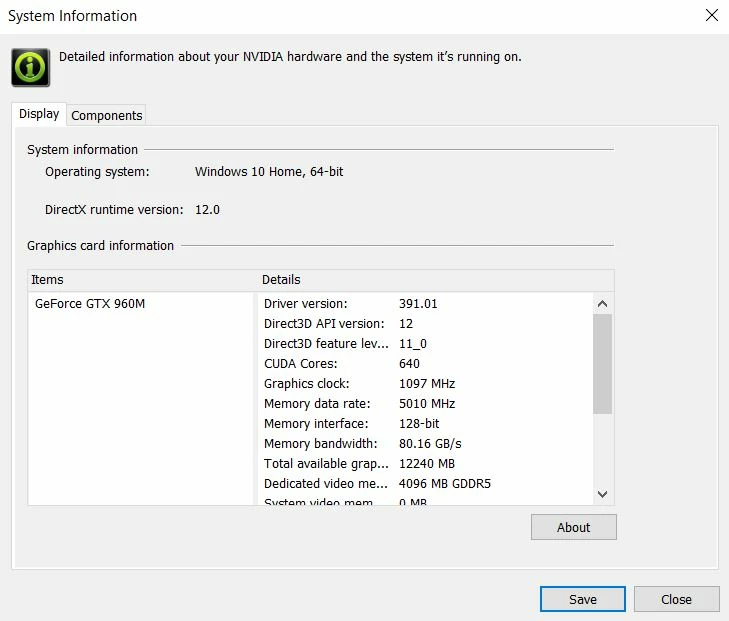Close the System Information window
The height and width of the screenshot is (621, 729).
[x=711, y=15]
